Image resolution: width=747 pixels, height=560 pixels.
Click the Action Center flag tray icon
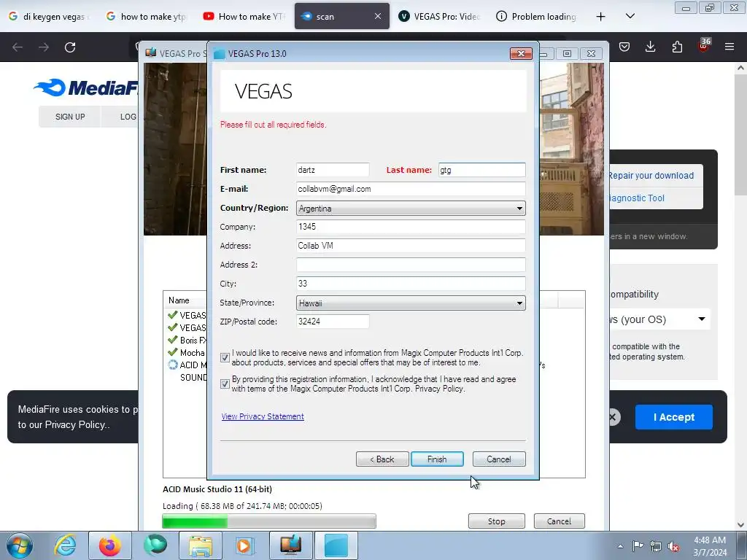(638, 546)
